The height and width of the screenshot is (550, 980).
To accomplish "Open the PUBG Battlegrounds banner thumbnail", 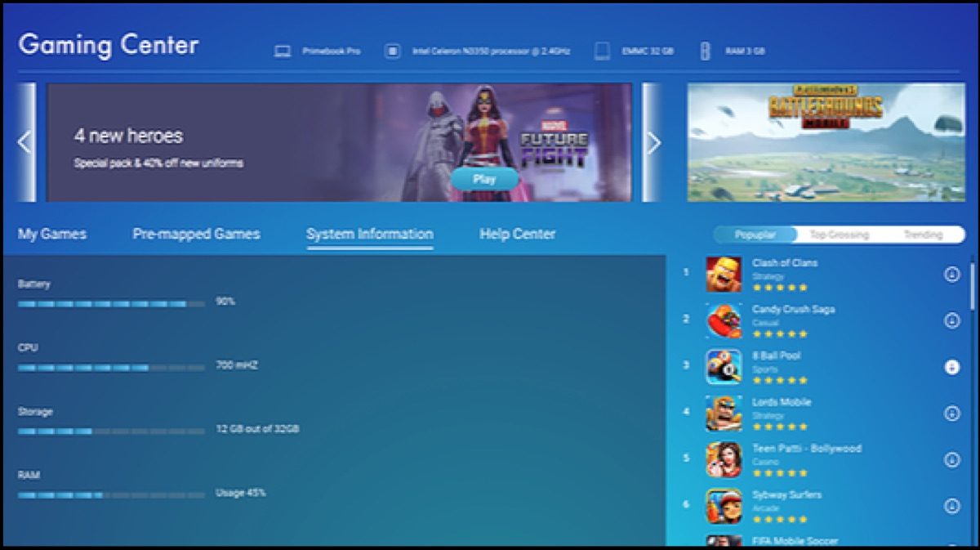I will tap(826, 142).
